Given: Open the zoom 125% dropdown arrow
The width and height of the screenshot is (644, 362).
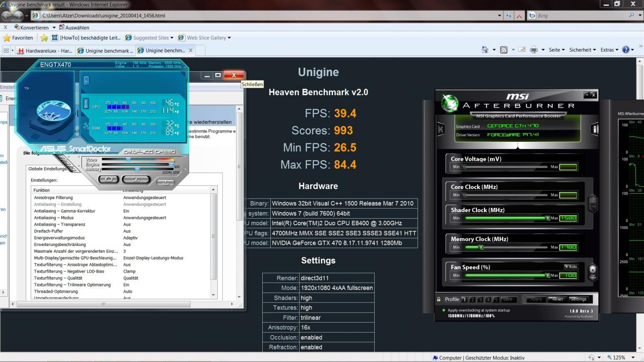Looking at the screenshot, I should [x=633, y=357].
